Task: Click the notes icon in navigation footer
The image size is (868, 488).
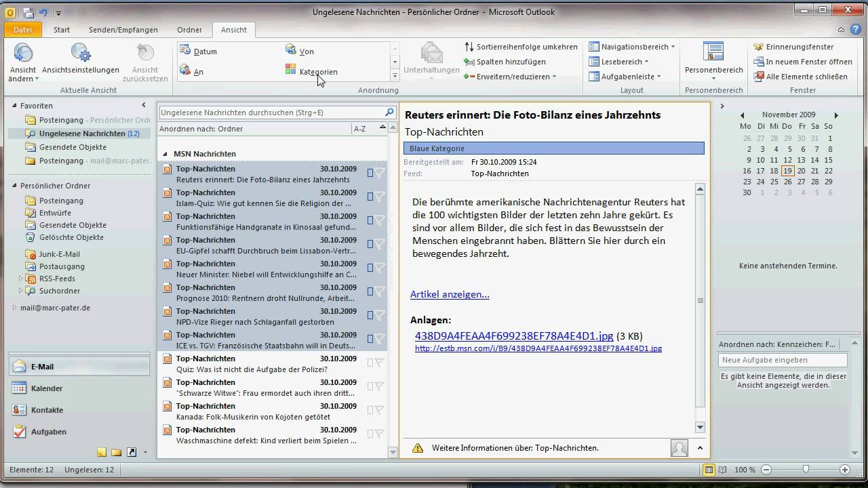Action: point(102,452)
